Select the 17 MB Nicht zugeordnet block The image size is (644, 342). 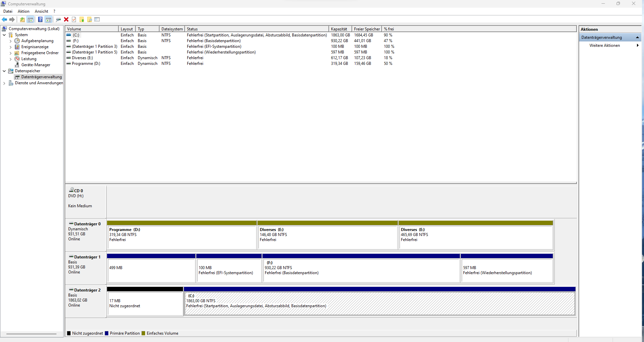point(145,301)
